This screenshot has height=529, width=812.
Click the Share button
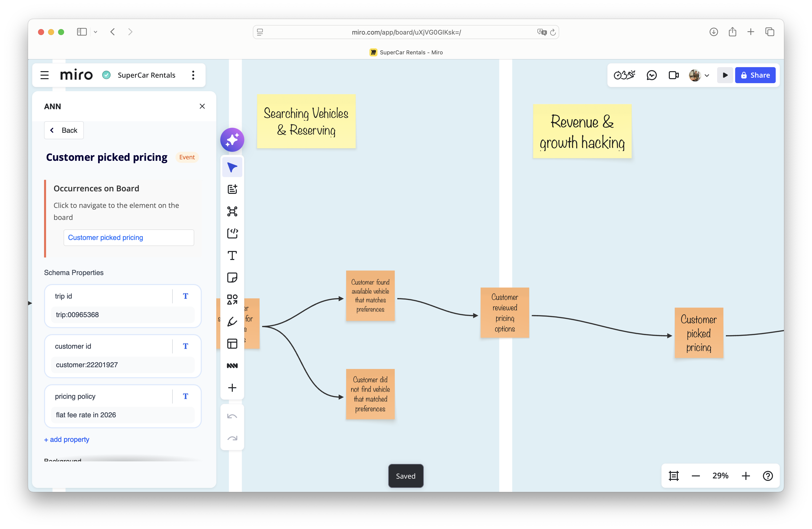click(755, 75)
